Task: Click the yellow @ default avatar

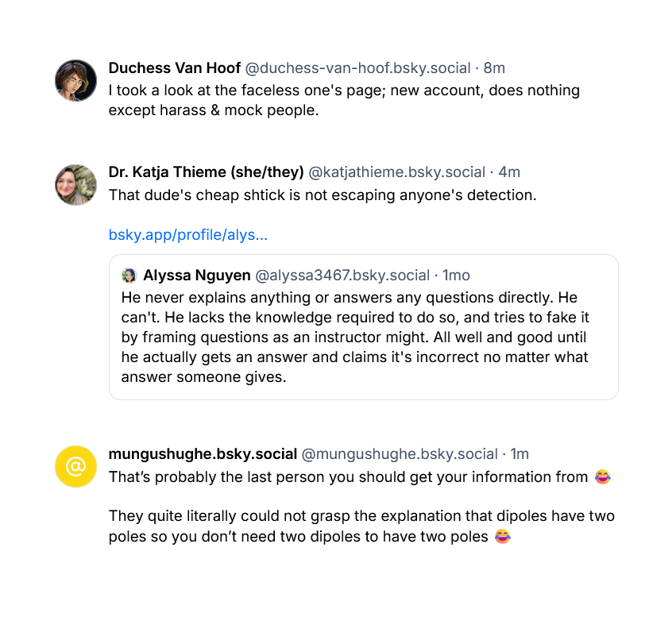Action: click(75, 466)
